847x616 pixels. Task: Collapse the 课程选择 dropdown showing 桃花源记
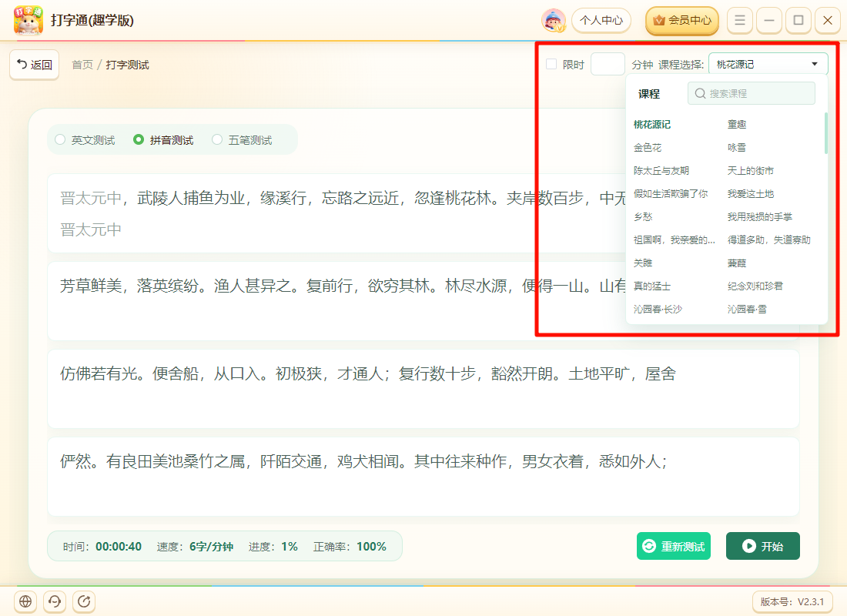[x=768, y=65]
